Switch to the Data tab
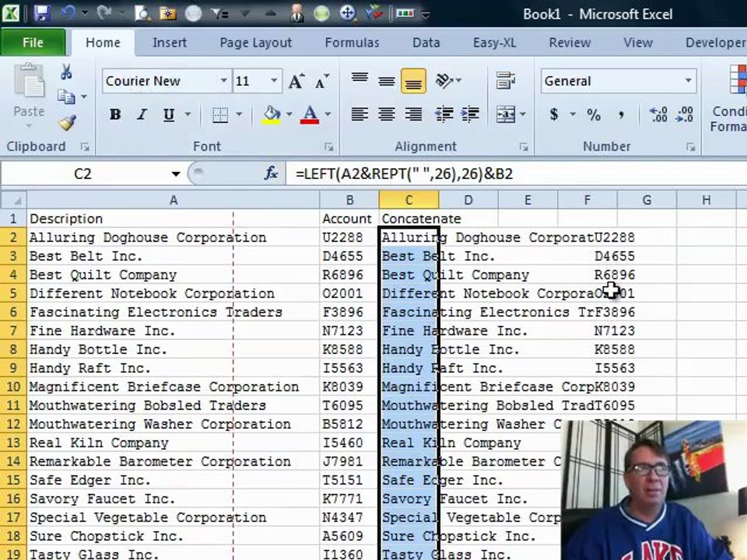 (x=426, y=42)
